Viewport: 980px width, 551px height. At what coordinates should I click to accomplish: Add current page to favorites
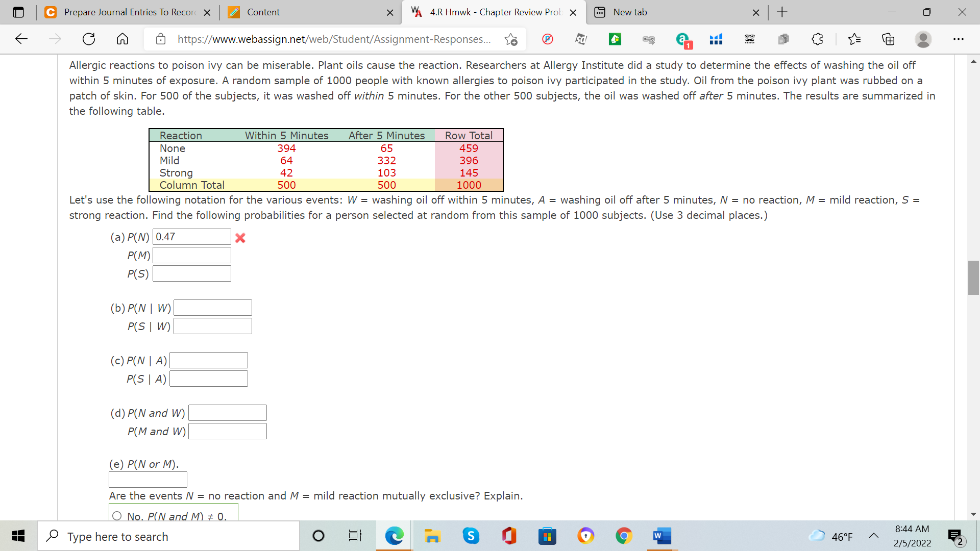pos(511,38)
